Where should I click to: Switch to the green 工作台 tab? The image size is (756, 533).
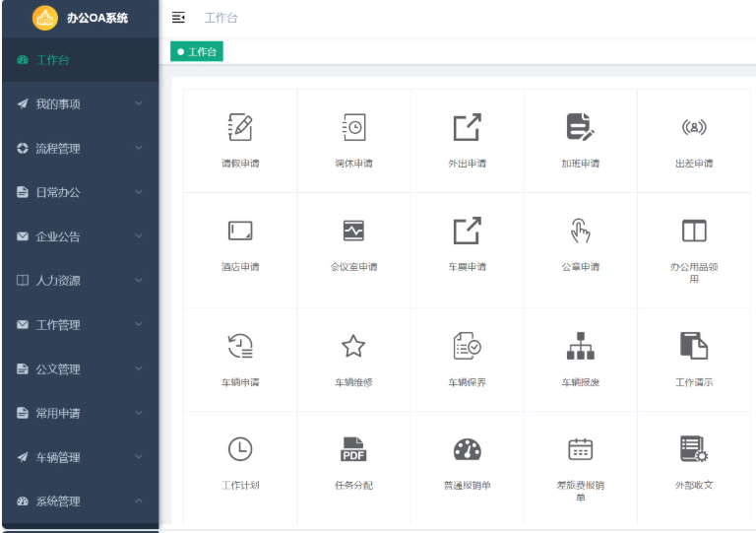(x=197, y=51)
